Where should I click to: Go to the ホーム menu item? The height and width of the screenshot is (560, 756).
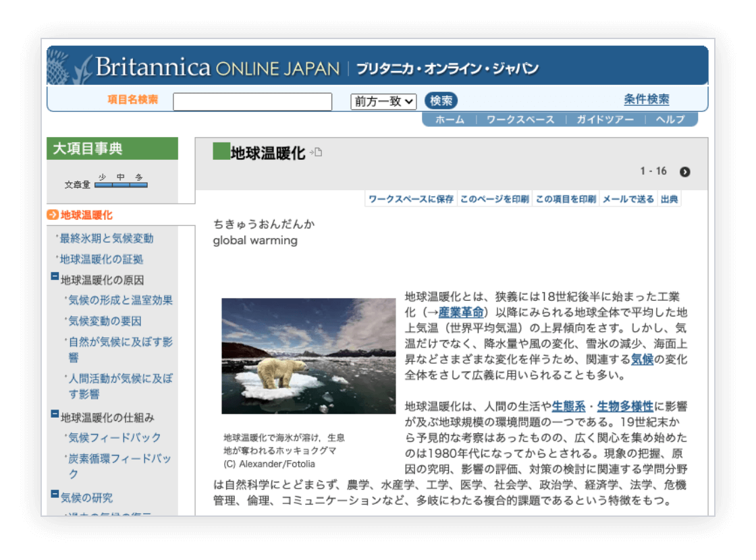[x=450, y=119]
